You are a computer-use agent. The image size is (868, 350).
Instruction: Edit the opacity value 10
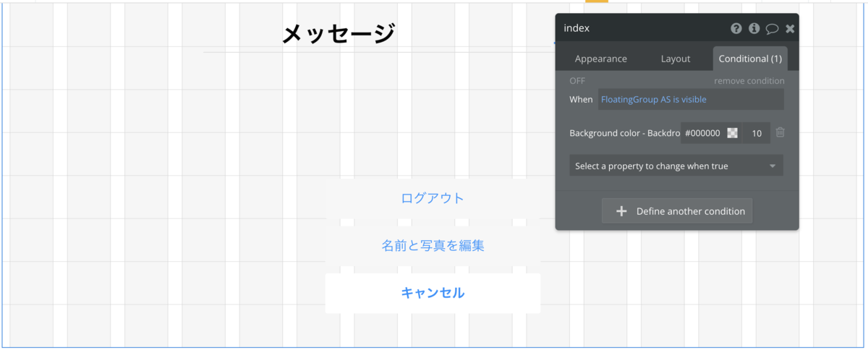click(x=757, y=133)
